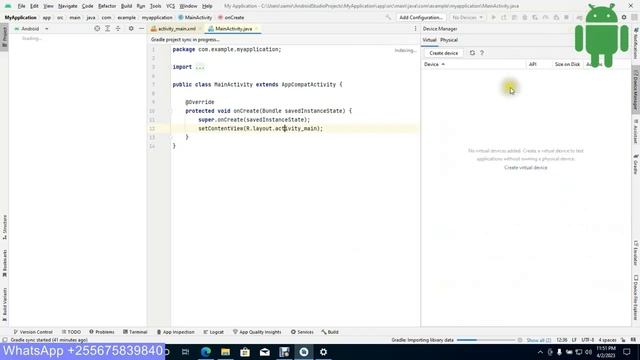The height and width of the screenshot is (360, 640).
Task: Open the Tools menu
Action: 155,6
